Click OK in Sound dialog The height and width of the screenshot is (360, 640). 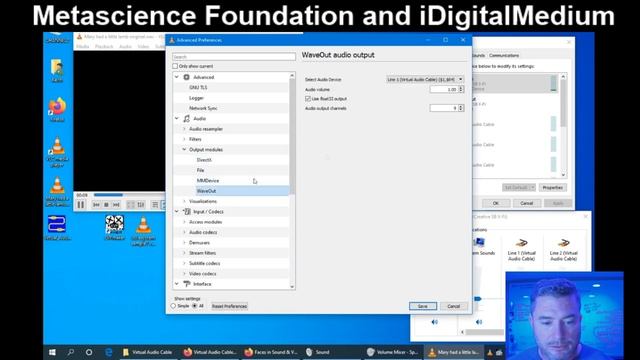[x=496, y=203]
